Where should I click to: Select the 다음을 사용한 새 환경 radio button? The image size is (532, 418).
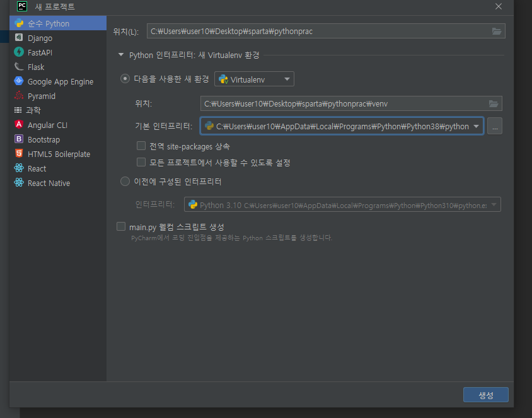click(125, 79)
